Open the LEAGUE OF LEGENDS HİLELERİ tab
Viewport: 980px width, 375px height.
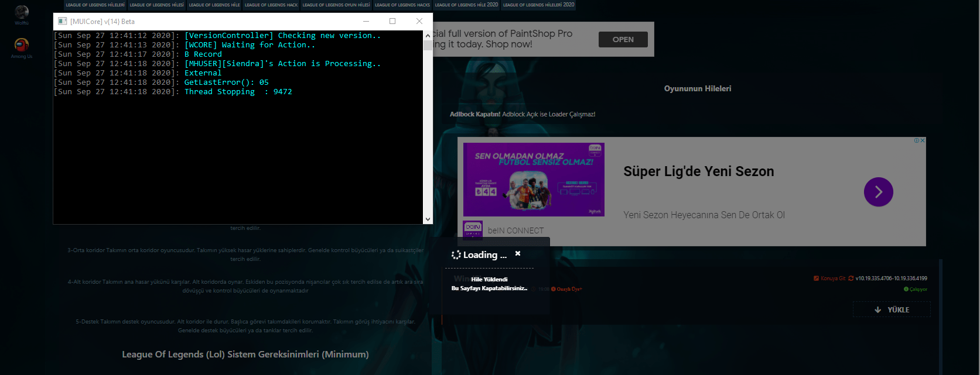95,5
